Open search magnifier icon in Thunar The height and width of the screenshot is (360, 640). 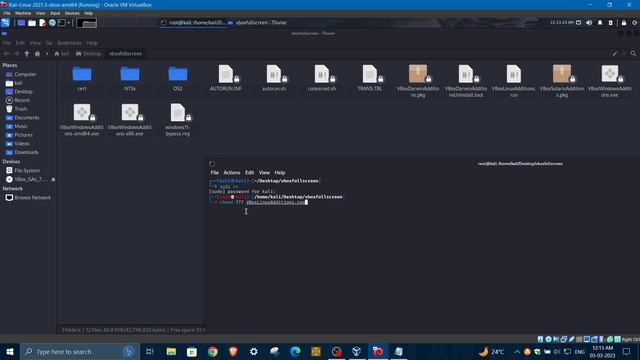[x=633, y=53]
